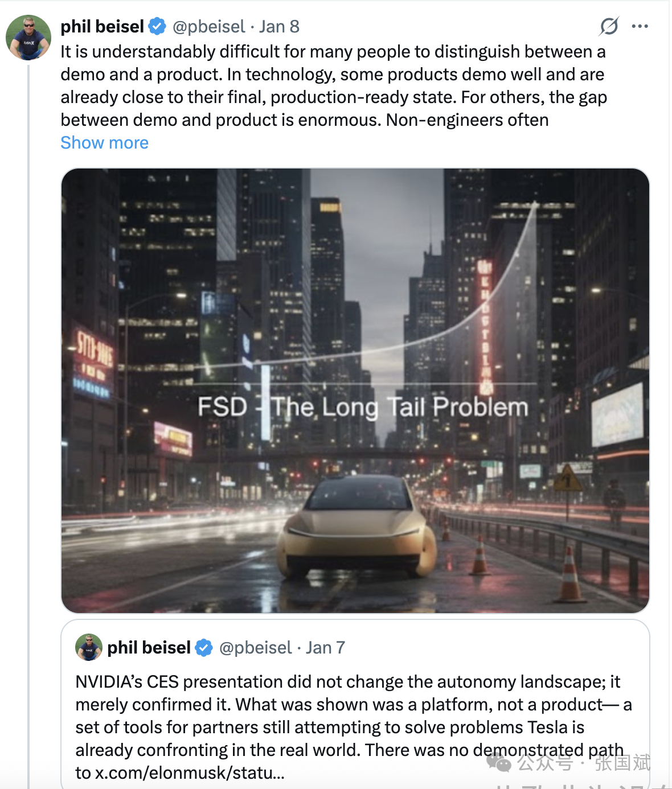Click the verified badge in quoted tweet
The height and width of the screenshot is (789, 672).
click(x=204, y=648)
